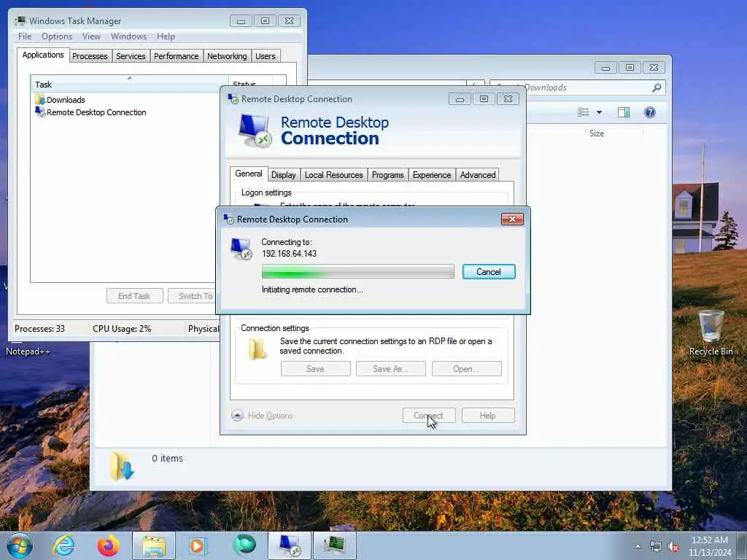Select the Applications tab in Task Manager
The height and width of the screenshot is (560, 747).
(x=43, y=55)
